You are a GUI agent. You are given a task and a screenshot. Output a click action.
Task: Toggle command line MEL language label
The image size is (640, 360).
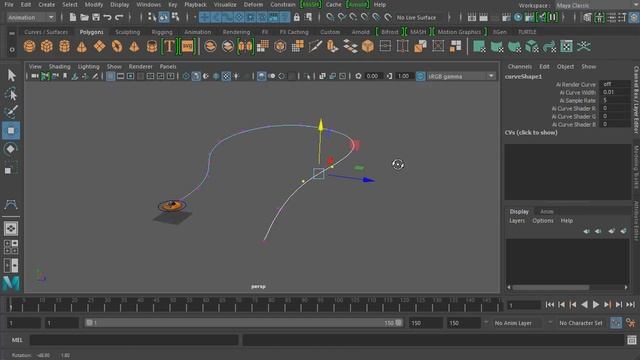point(17,340)
